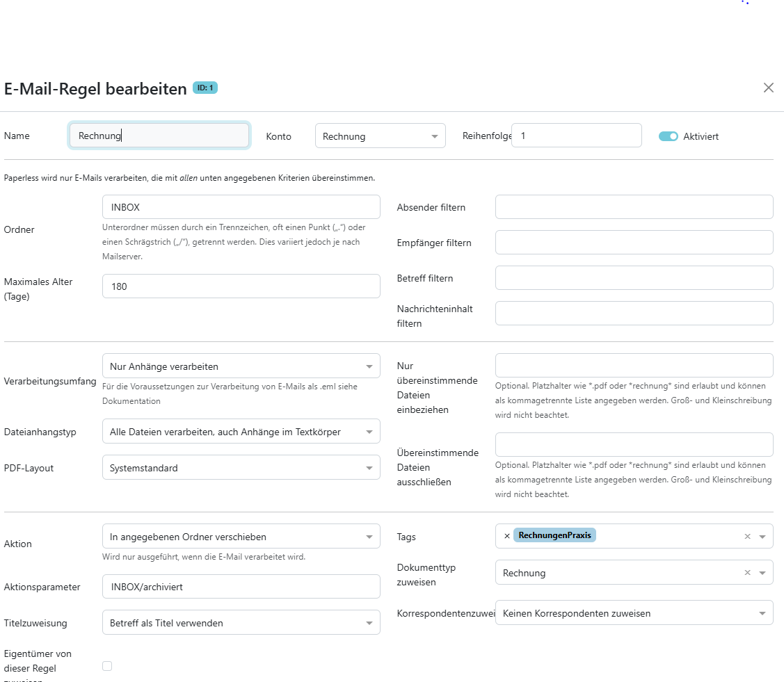Screen dimensions: 784x682
Task: Clear the Dokumenttyp Rechnung selection
Action: [747, 573]
